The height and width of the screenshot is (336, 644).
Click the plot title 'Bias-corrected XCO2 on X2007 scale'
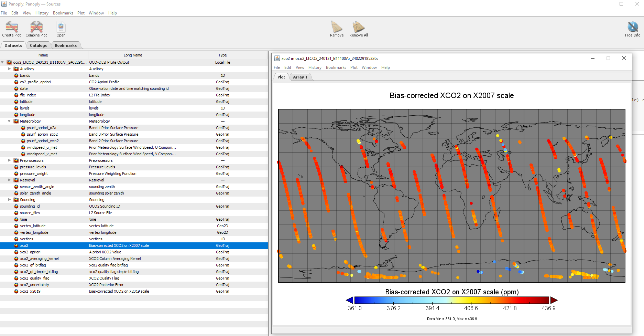pyautogui.click(x=451, y=95)
